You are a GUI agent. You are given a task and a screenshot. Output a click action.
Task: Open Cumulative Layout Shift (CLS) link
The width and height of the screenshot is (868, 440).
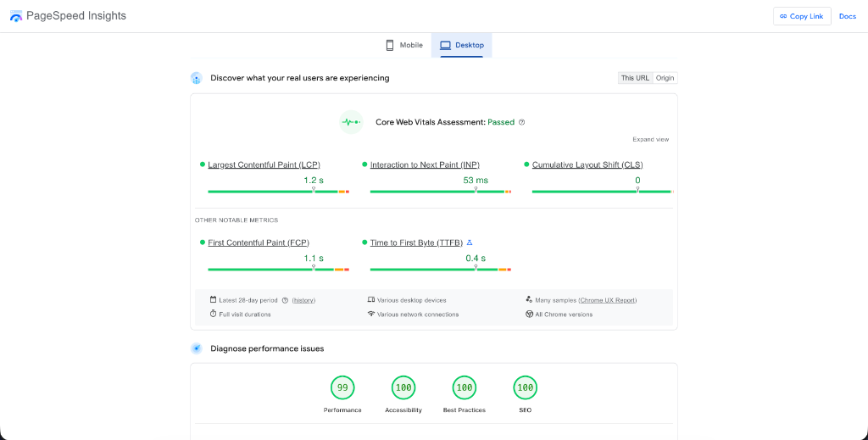click(587, 165)
